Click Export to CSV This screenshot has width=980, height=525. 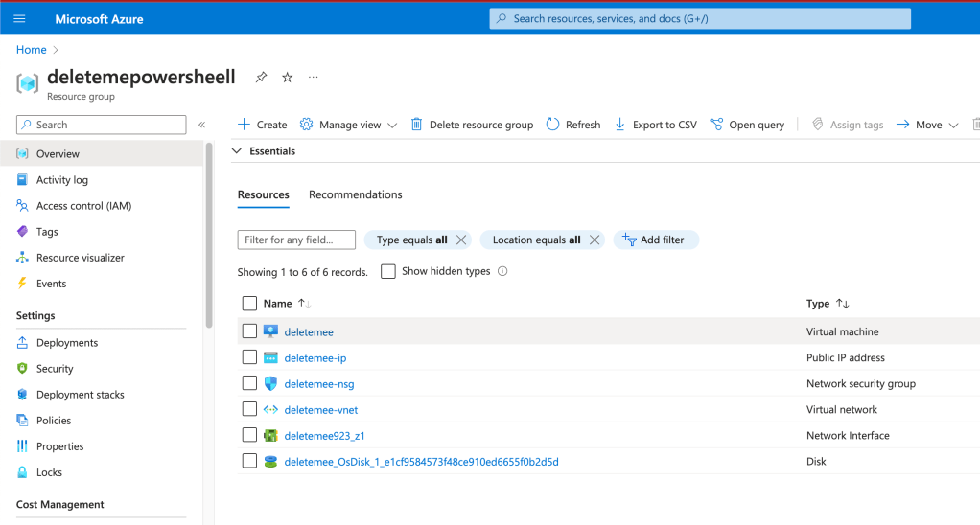(656, 125)
